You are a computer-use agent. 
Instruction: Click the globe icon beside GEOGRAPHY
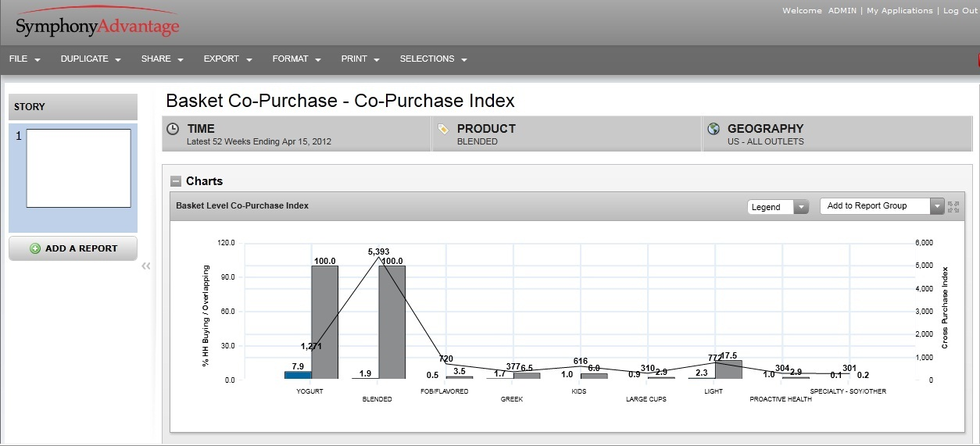(712, 130)
